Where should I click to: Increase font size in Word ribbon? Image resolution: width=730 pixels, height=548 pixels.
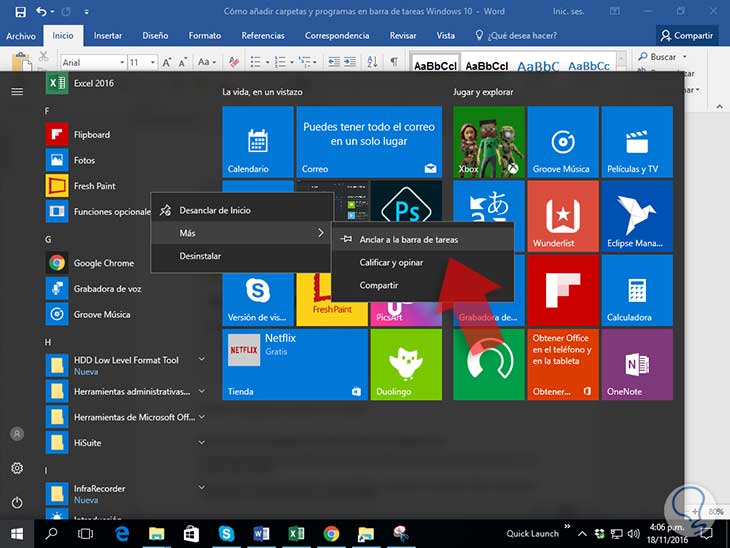click(166, 62)
